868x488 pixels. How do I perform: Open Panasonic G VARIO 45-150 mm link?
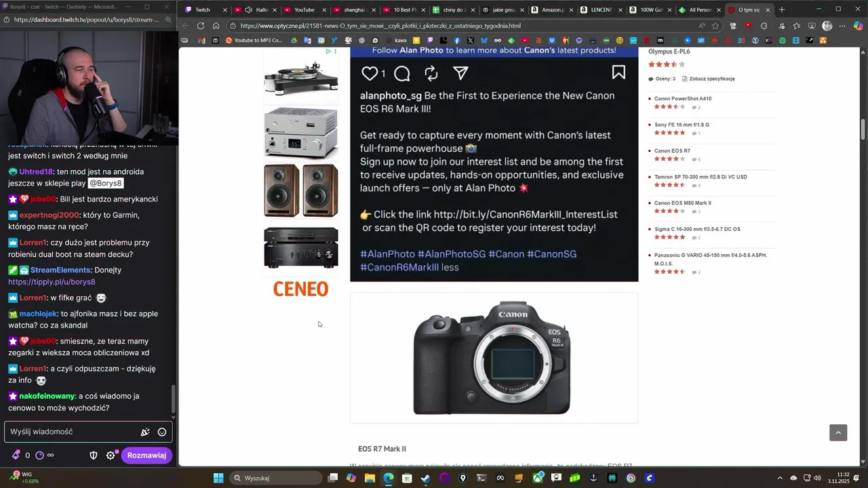(x=711, y=259)
